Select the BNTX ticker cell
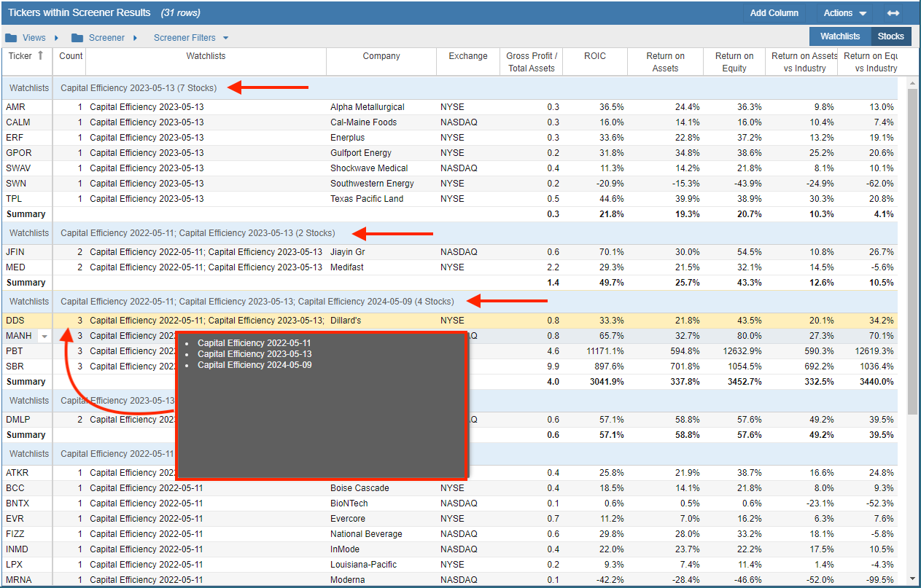Image resolution: width=921 pixels, height=588 pixels. (27, 503)
